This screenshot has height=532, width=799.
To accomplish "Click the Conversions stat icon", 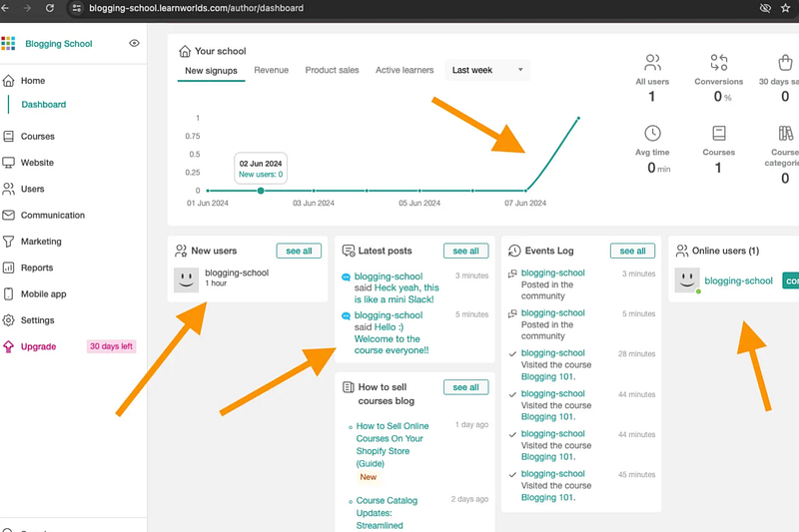I will [x=718, y=63].
